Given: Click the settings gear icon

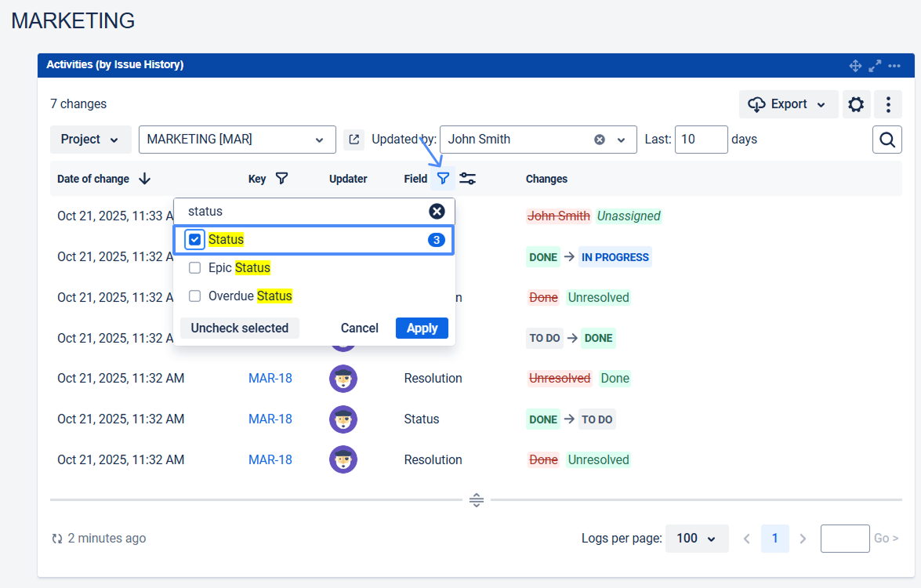Looking at the screenshot, I should [x=856, y=104].
